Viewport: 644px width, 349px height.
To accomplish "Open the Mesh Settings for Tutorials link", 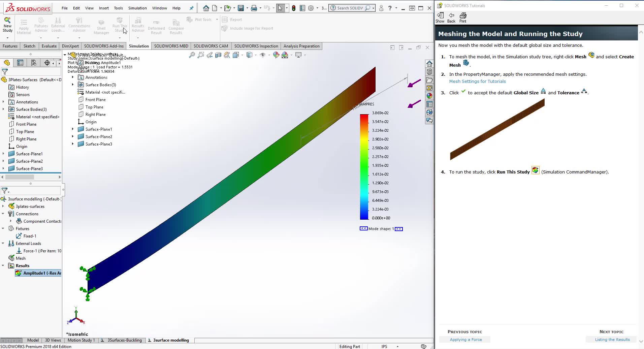I will [x=477, y=81].
